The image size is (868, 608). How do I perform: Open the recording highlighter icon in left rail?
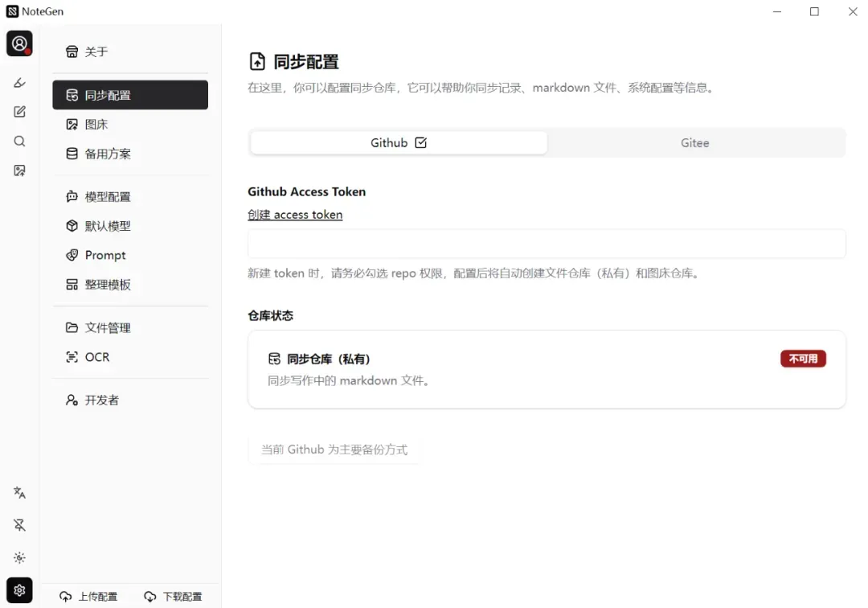pos(19,83)
